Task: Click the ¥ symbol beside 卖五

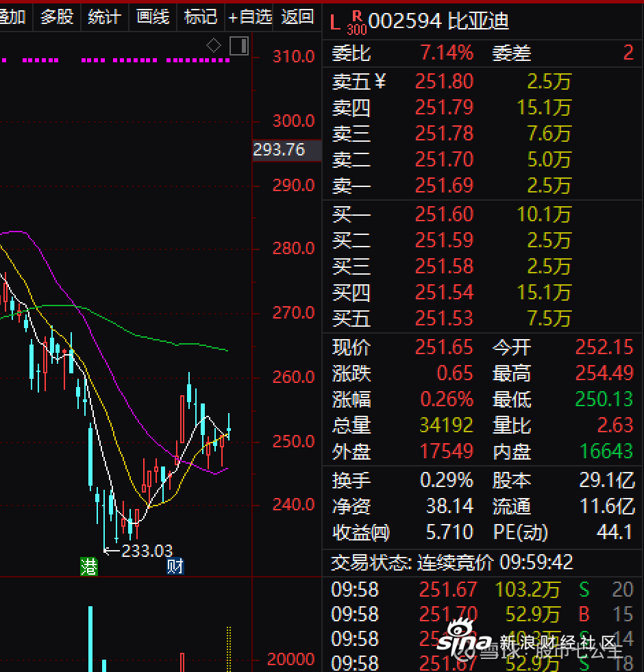Action: coord(380,81)
